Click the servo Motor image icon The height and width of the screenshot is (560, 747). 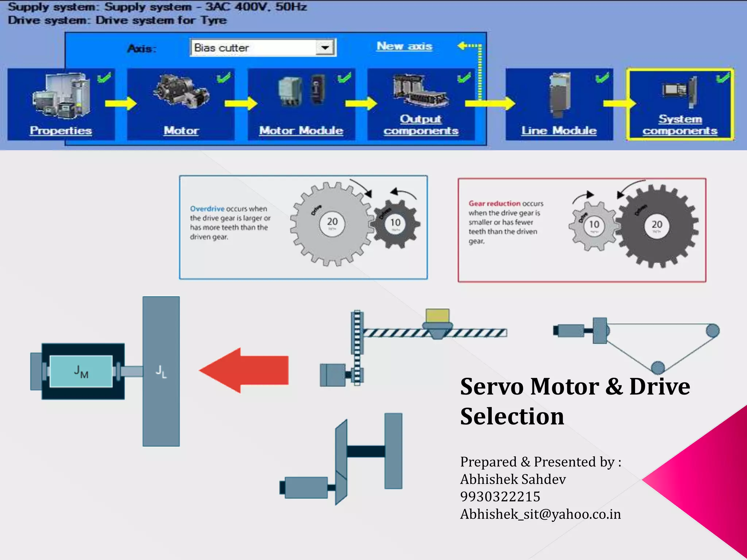(x=181, y=92)
